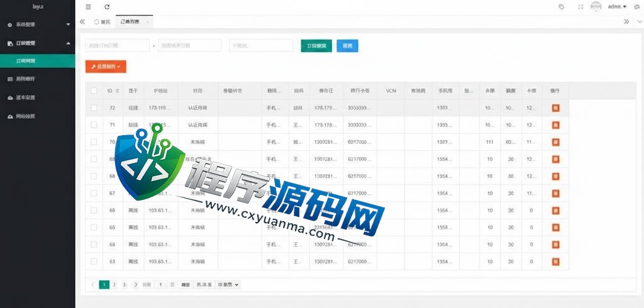Open the sidebar item just below green item
644x308 pixels.
coord(37,79)
